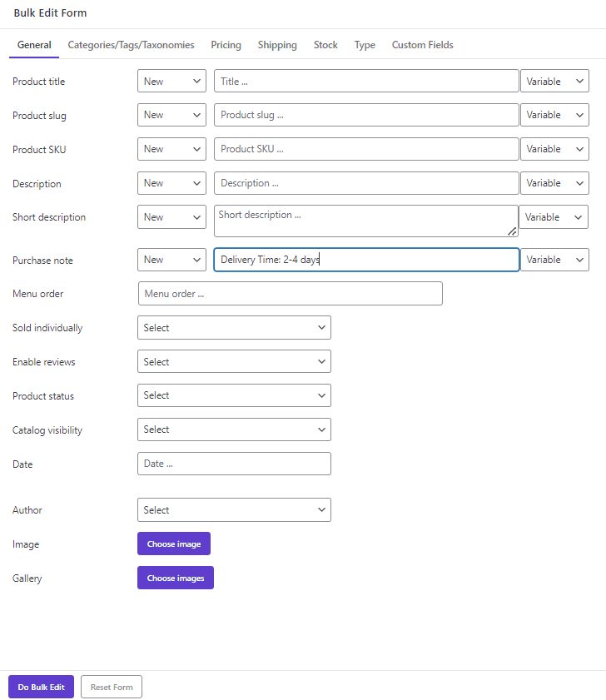Click the Menu order input field
606x700 pixels.
[x=290, y=293]
